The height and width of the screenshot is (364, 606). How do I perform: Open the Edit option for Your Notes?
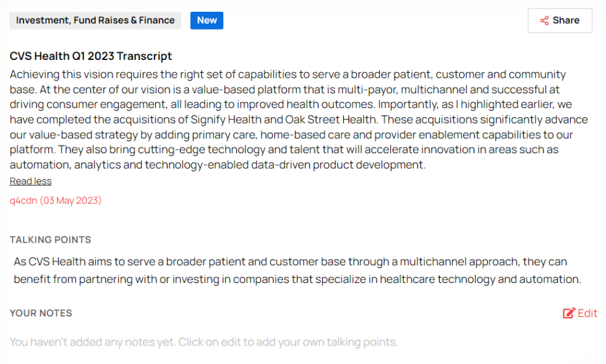[x=579, y=313]
